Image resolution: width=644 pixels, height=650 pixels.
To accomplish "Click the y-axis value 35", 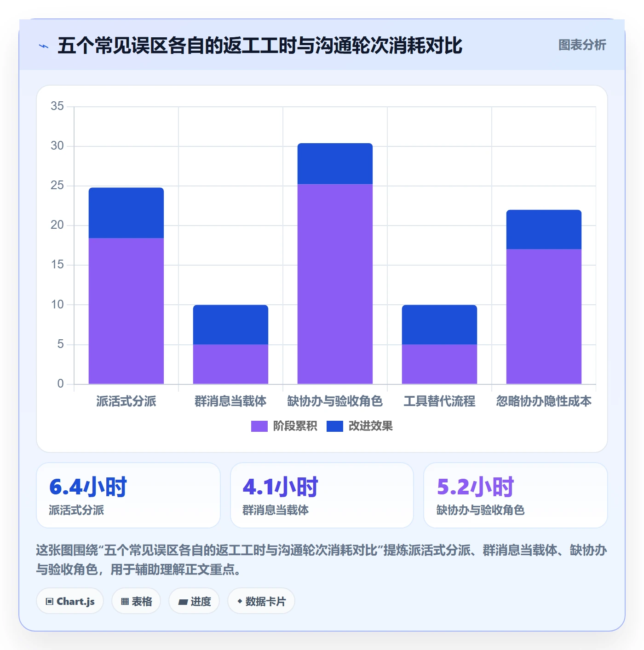I will [57, 106].
